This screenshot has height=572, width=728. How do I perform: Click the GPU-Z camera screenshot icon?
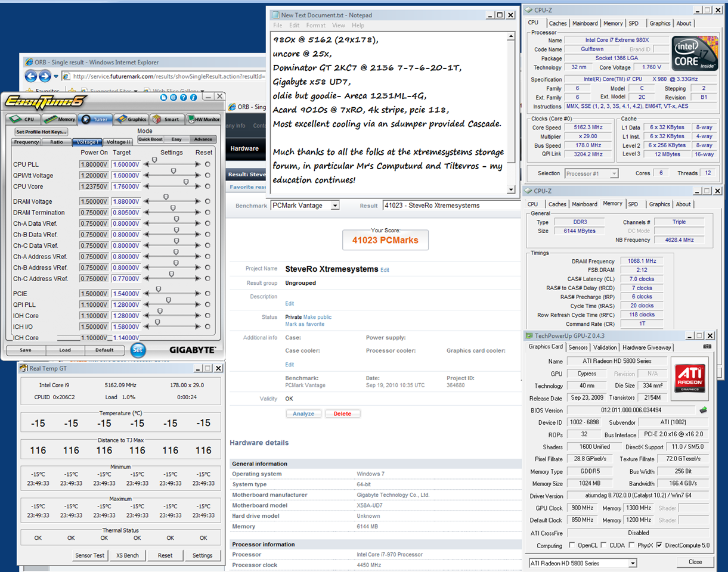click(707, 346)
